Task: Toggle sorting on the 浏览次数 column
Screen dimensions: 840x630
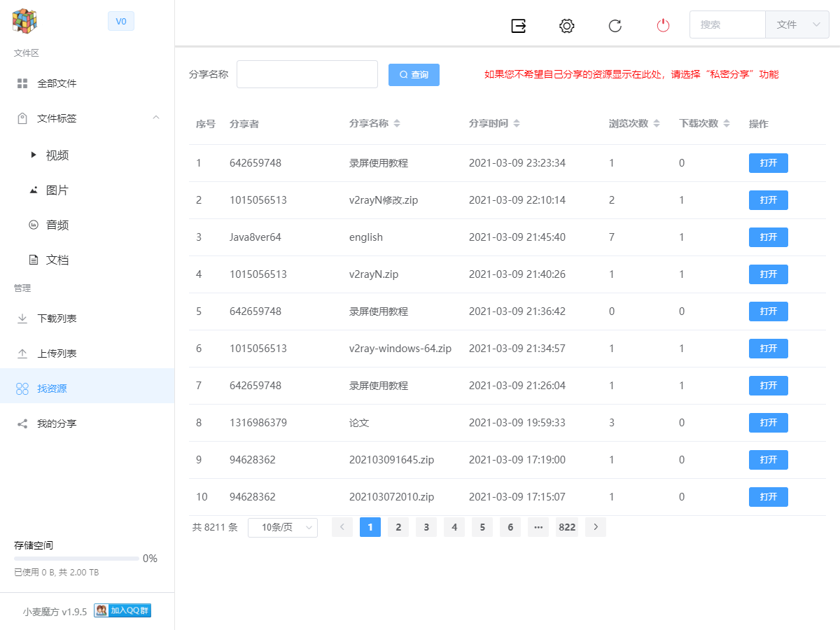Action: click(657, 123)
